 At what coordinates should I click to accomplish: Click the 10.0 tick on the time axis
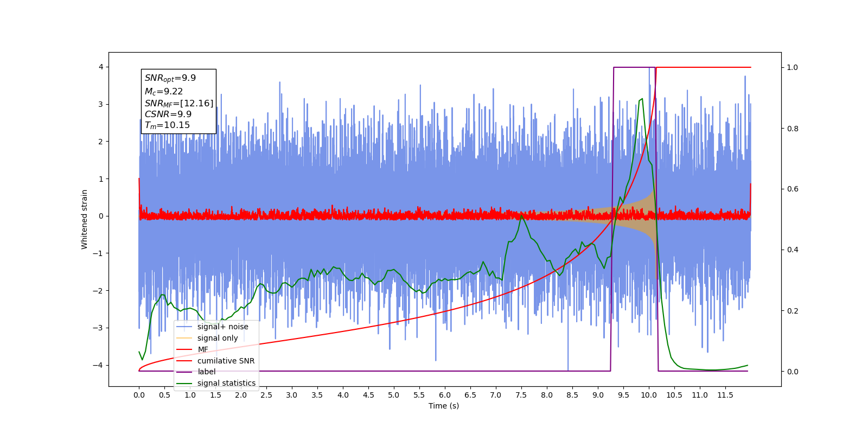tap(649, 395)
